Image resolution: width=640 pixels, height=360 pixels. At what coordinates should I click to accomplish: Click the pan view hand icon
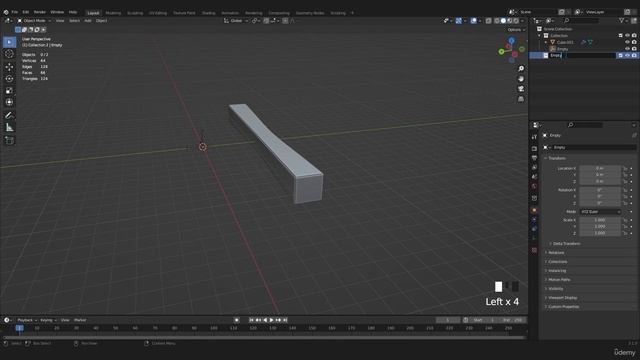[x=521, y=79]
